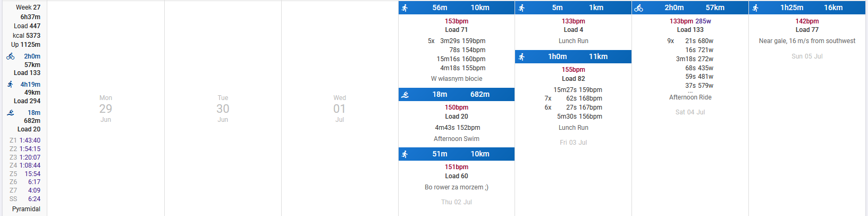868x216 pixels.
Task: Click run icon on Friday 1h0m activity
Action: tap(522, 57)
